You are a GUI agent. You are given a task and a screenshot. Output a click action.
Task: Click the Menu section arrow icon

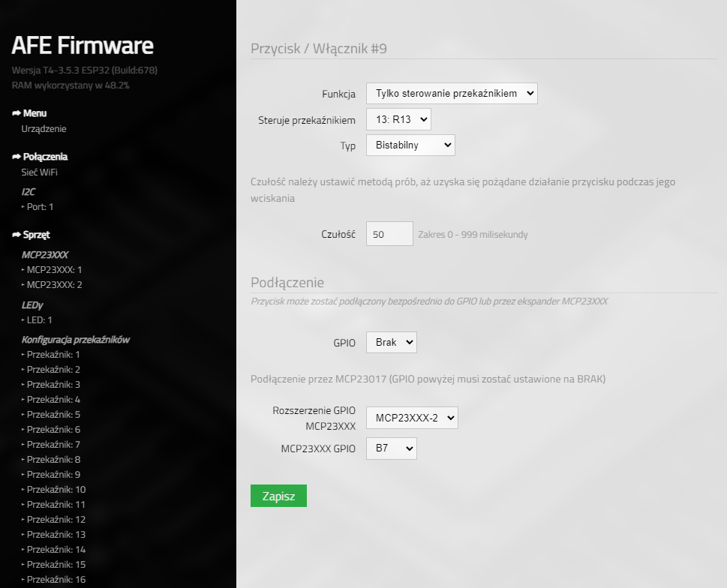(17, 113)
